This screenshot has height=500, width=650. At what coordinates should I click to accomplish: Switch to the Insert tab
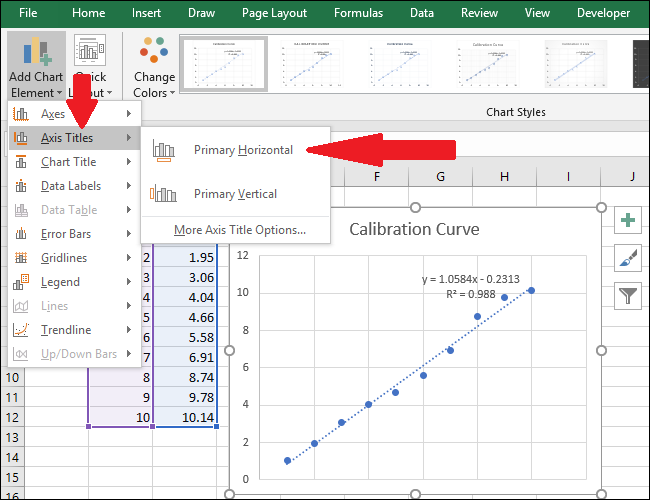146,13
